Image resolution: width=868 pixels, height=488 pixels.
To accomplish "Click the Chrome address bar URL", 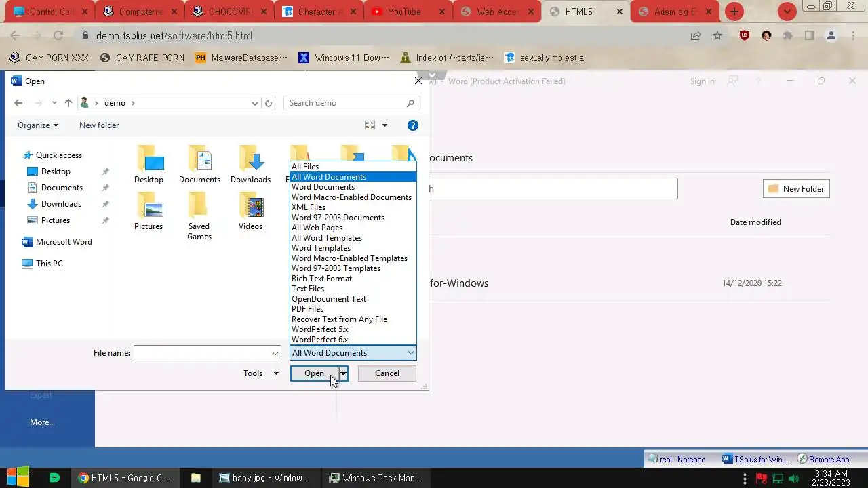I will 174,36.
